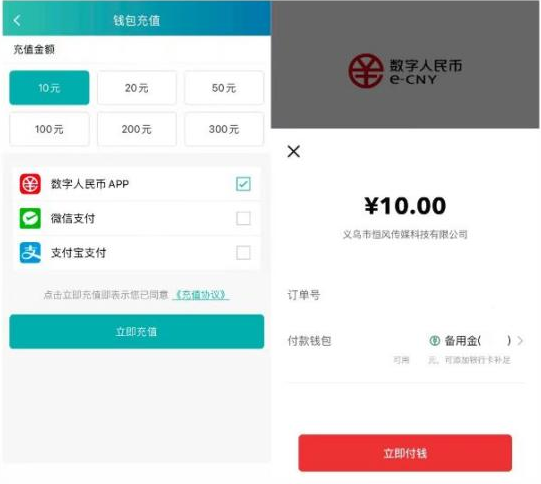Open the 《充值协议》 agreement link
Screen dimensions: 541x484
click(x=201, y=295)
